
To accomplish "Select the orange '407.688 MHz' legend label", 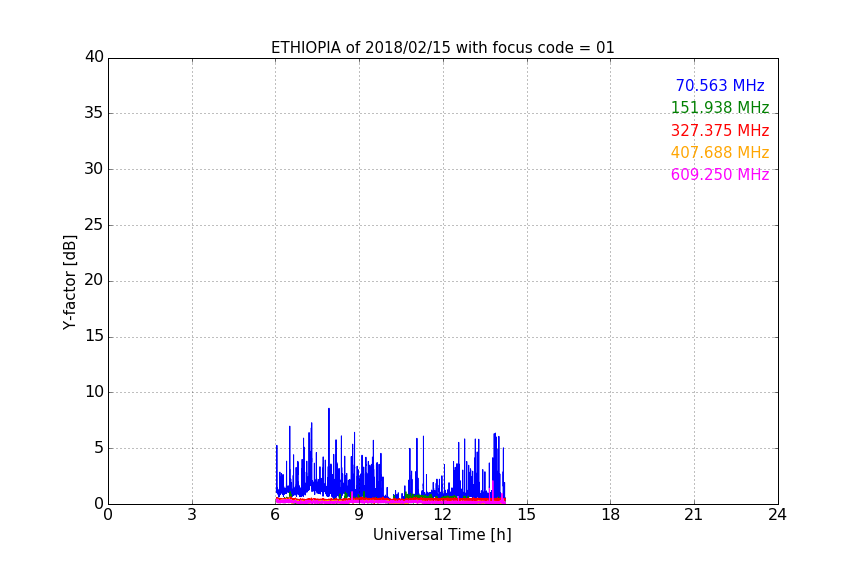I will click(x=720, y=152).
